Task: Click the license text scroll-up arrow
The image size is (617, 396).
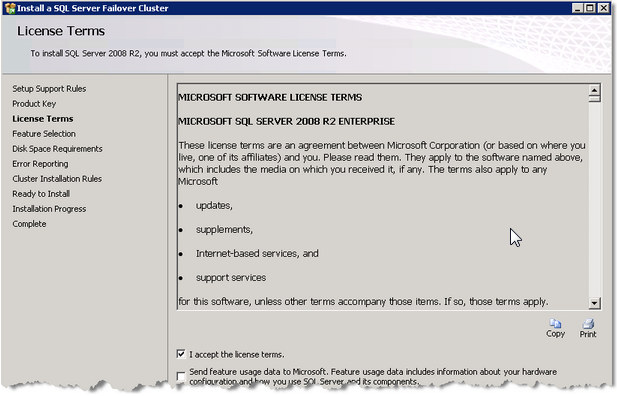Action: 594,90
